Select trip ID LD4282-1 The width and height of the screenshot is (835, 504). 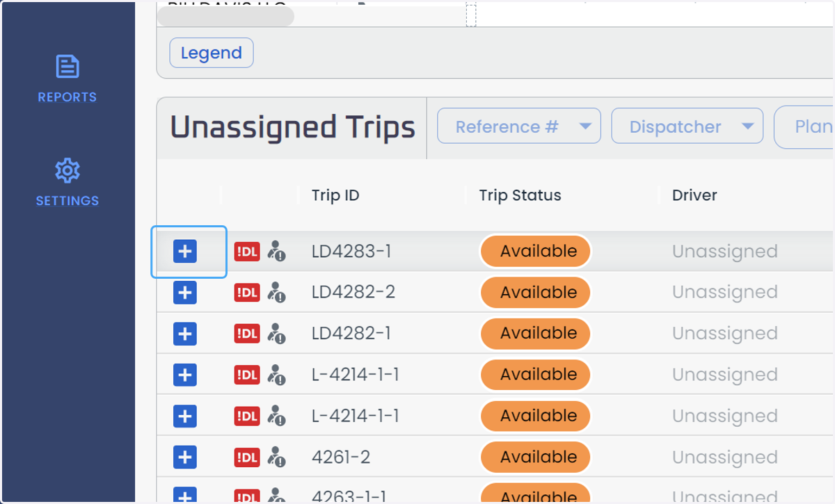pyautogui.click(x=351, y=334)
